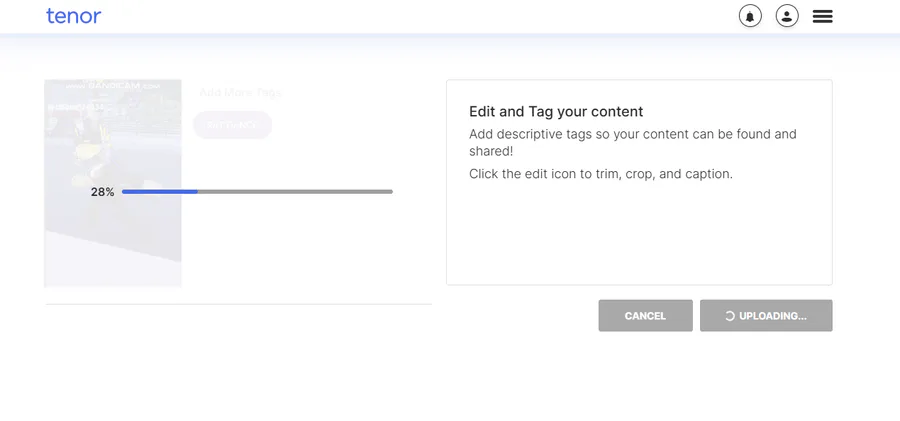Expand the hamburger main menu
The image size is (900, 421).
(823, 16)
